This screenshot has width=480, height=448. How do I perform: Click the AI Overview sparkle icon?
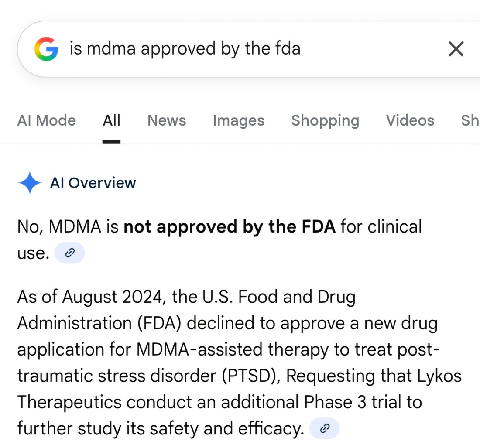(30, 183)
